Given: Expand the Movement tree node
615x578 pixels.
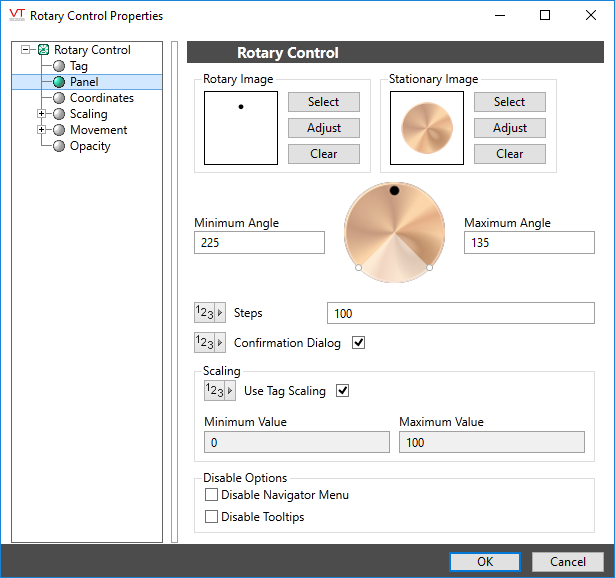Looking at the screenshot, I should click(x=41, y=130).
